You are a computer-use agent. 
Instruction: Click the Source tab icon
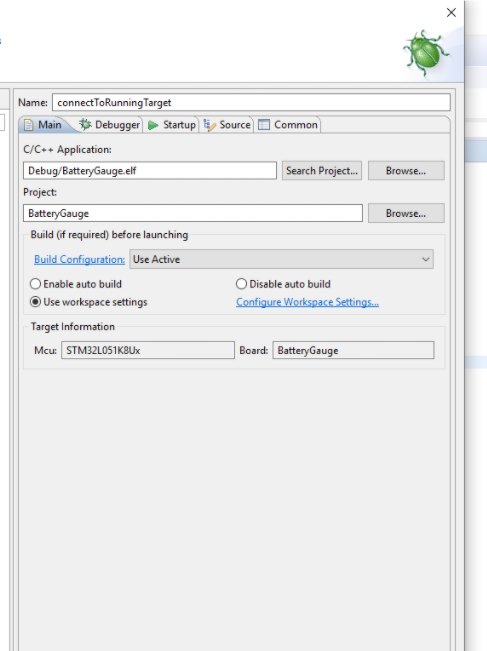point(210,125)
